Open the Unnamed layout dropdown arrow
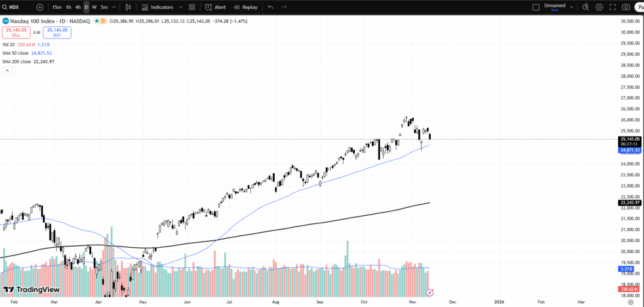 tap(571, 7)
